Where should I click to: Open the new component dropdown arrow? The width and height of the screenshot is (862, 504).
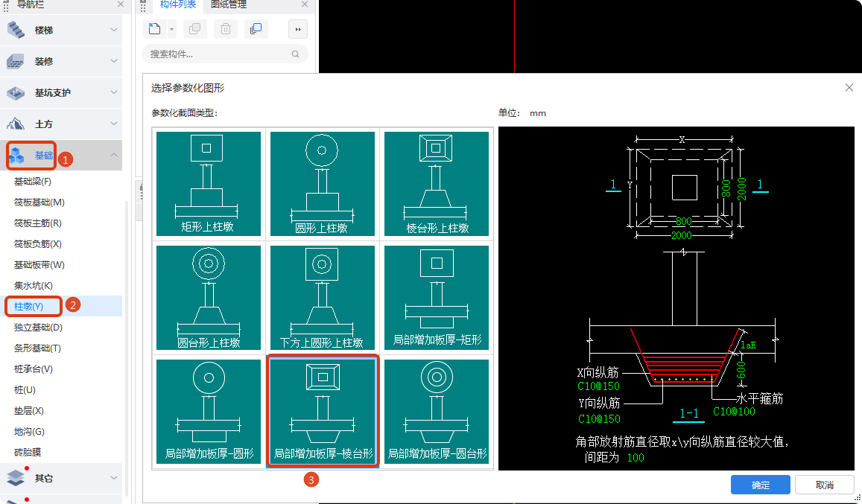[171, 29]
